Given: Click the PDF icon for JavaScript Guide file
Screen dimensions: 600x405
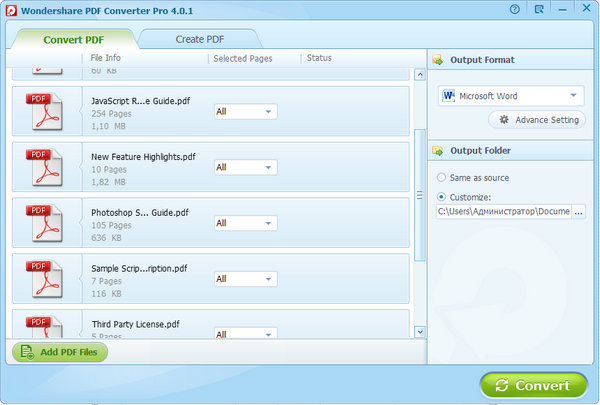Looking at the screenshot, I should point(42,111).
